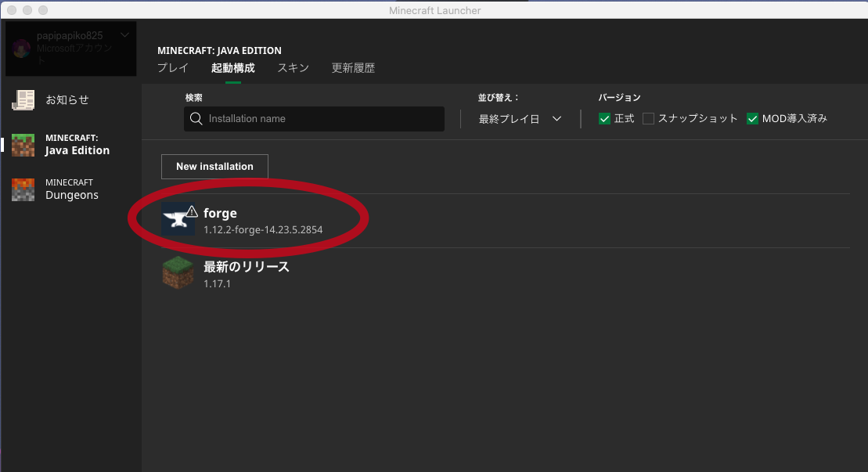This screenshot has width=868, height=472.
Task: Click the 最新のリリース grass block icon
Action: point(178,273)
